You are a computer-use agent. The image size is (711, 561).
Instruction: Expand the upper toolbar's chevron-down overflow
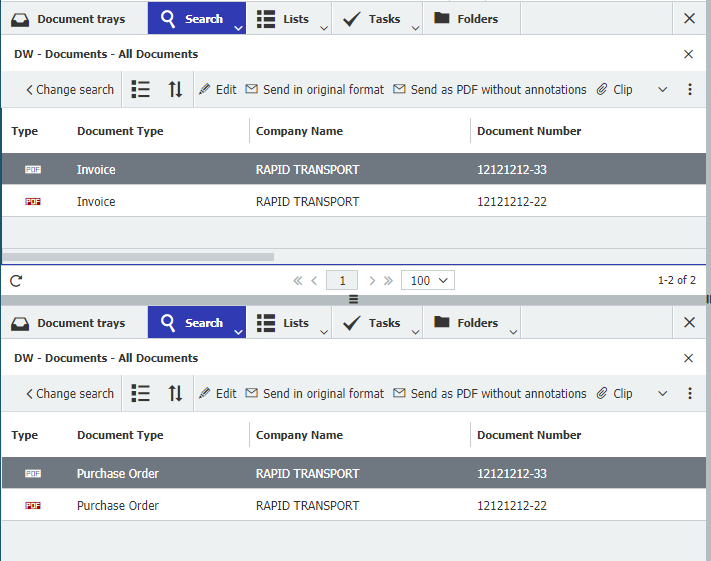(x=662, y=89)
